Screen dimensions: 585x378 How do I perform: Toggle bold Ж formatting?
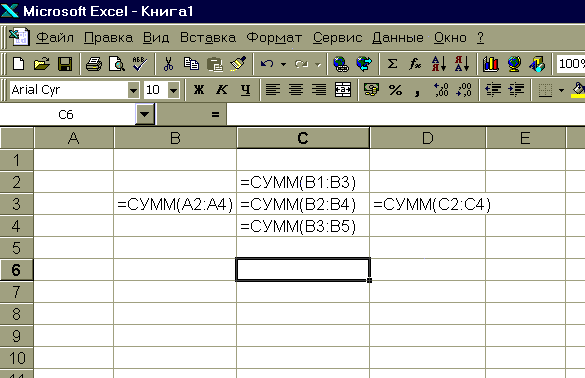pos(199,90)
